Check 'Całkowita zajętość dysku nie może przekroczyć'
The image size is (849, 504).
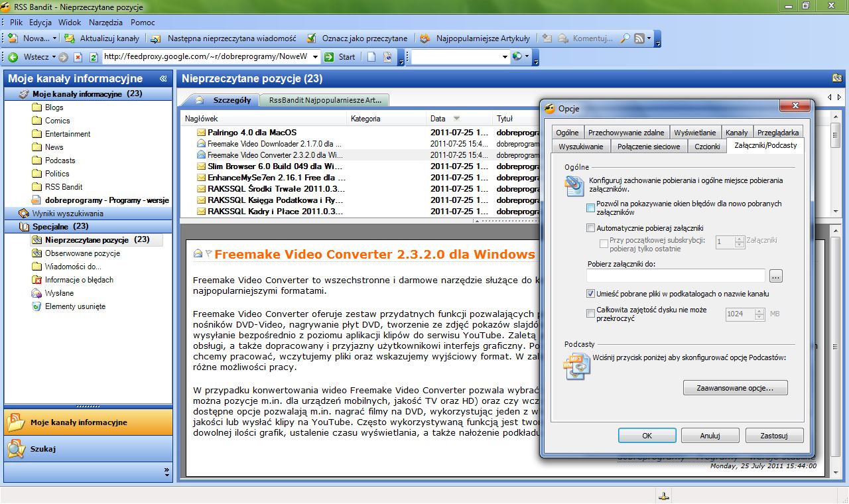tap(591, 314)
